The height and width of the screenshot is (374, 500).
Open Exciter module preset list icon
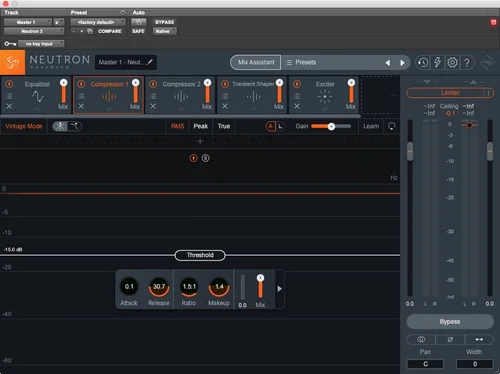297,96
